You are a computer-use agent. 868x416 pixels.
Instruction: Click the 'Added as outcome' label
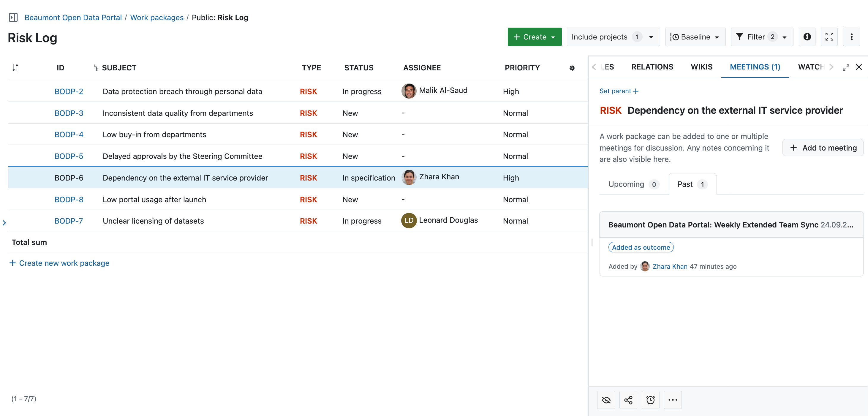tap(641, 247)
